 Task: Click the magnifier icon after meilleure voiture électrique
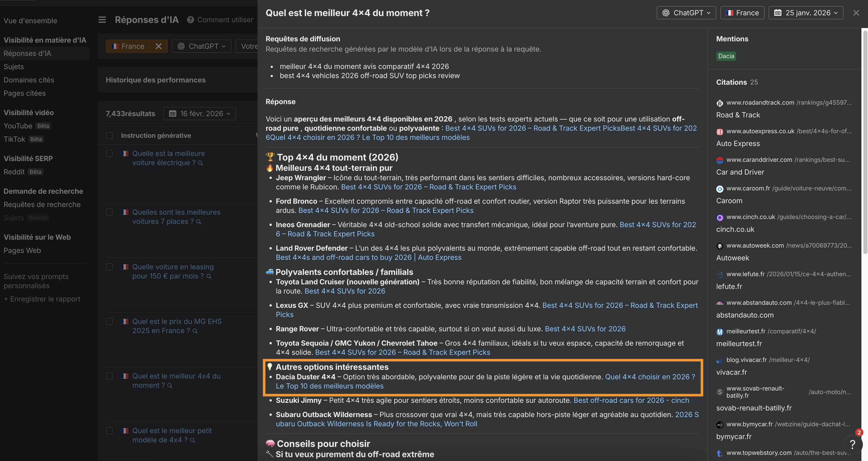[201, 163]
